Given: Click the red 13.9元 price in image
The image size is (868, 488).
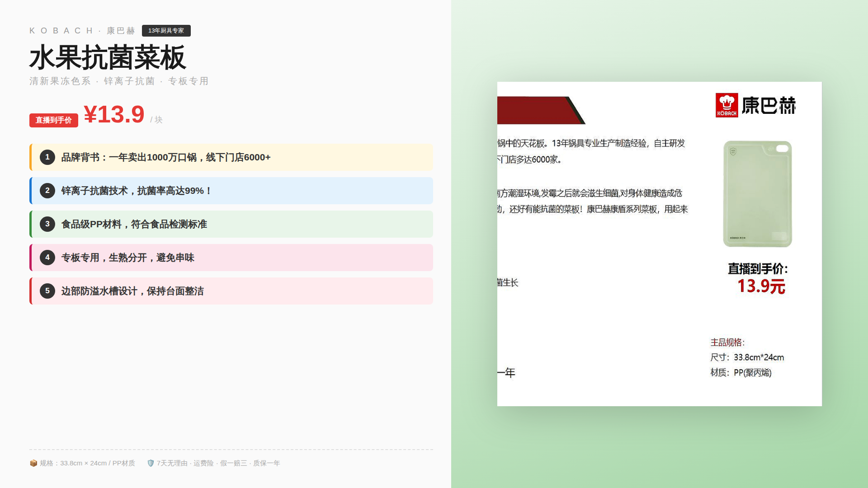Looking at the screenshot, I should [x=761, y=286].
